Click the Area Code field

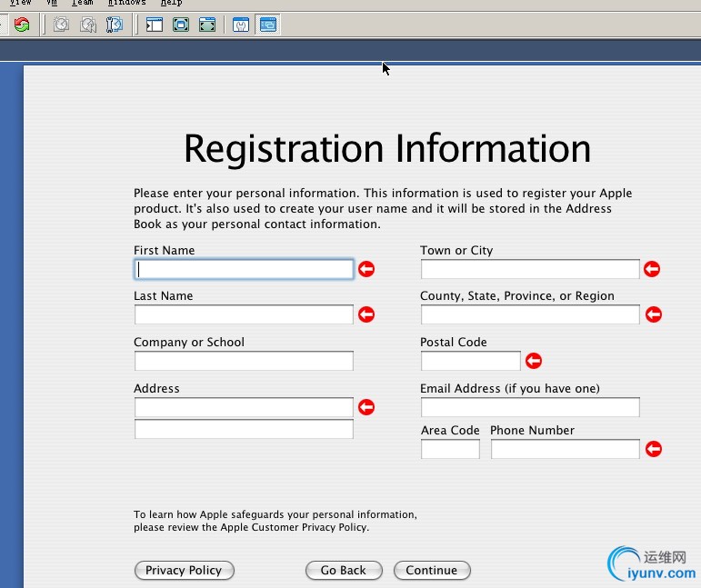pyautogui.click(x=450, y=449)
